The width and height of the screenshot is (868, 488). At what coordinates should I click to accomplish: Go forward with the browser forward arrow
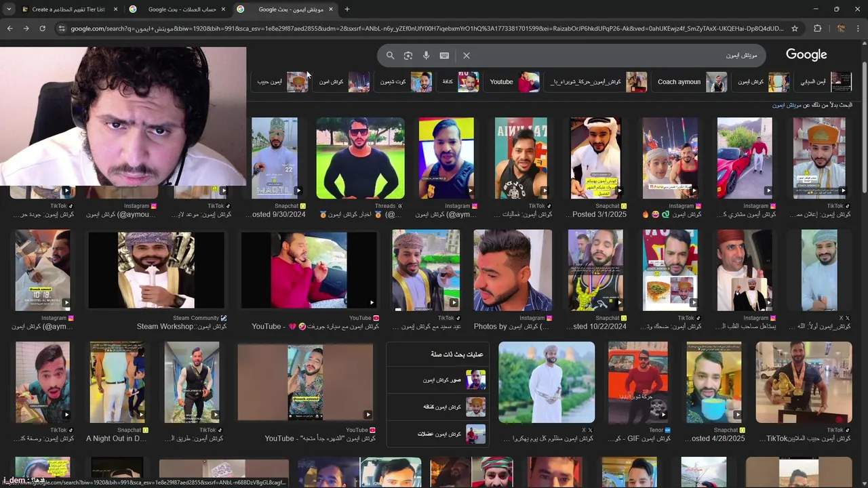[26, 28]
